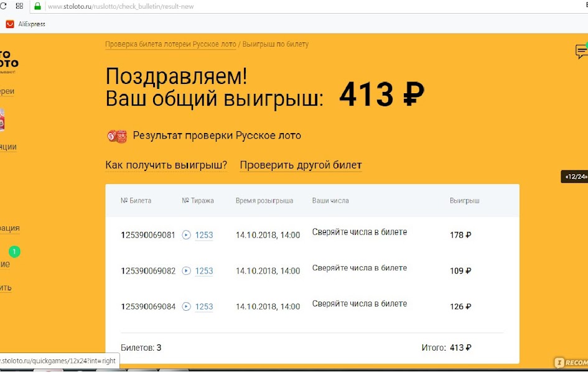The width and height of the screenshot is (588, 373).
Task: Open the 'Проверка билета лотереи Русское лото' breadcrumb
Action: [x=170, y=44]
